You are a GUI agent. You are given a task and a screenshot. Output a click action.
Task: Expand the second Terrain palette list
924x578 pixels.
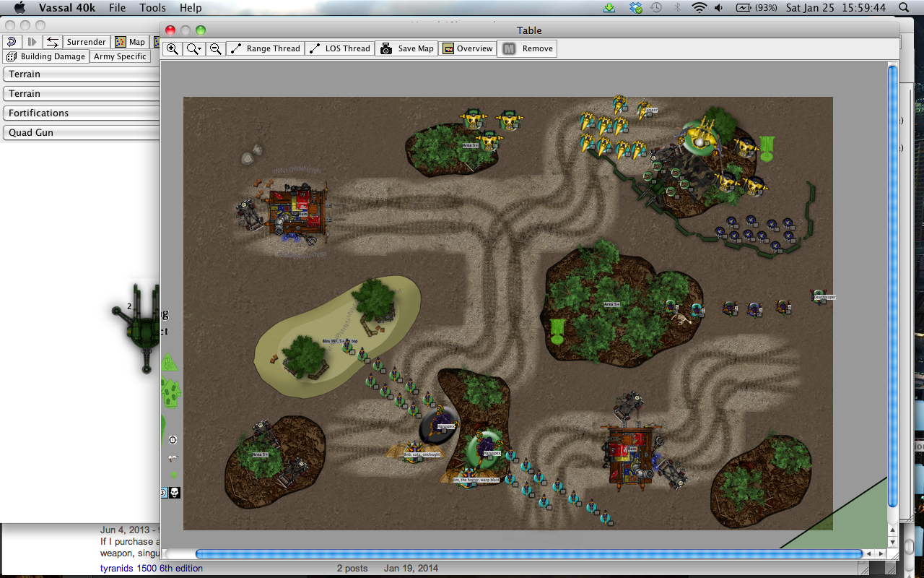pyautogui.click(x=81, y=93)
